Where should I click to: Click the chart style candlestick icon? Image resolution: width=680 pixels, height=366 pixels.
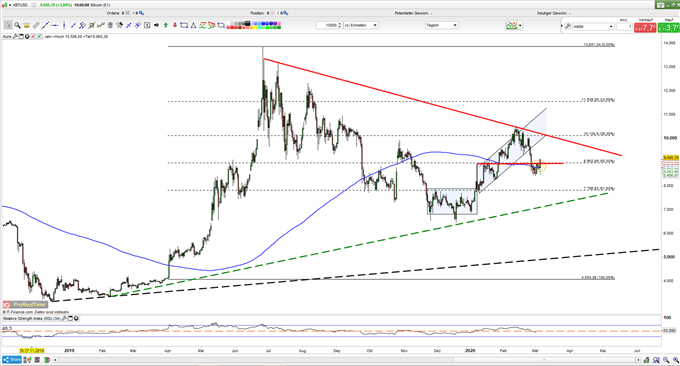(x=512, y=26)
